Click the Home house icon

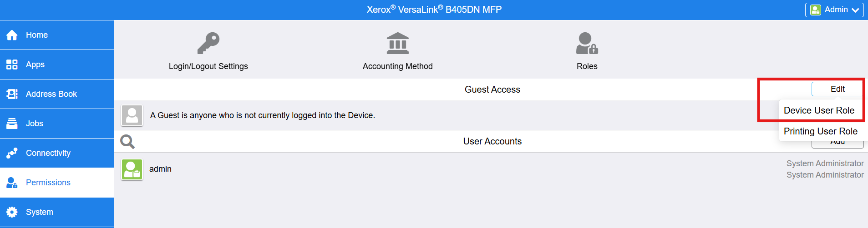12,35
